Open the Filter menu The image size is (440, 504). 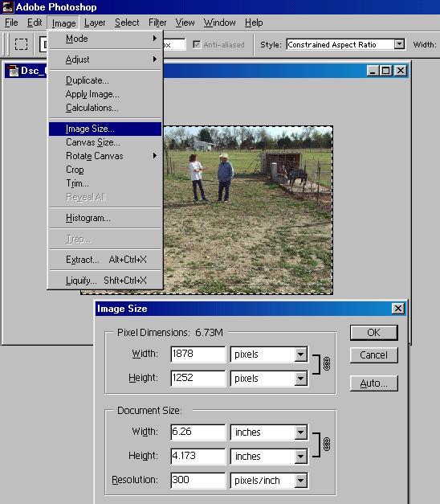pos(157,23)
